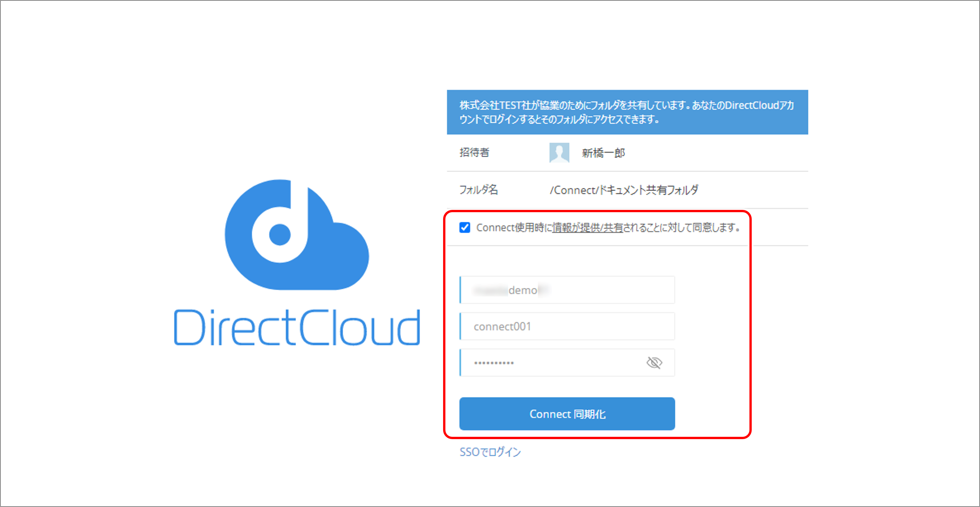Focus the company ID field containing demo

coord(567,290)
